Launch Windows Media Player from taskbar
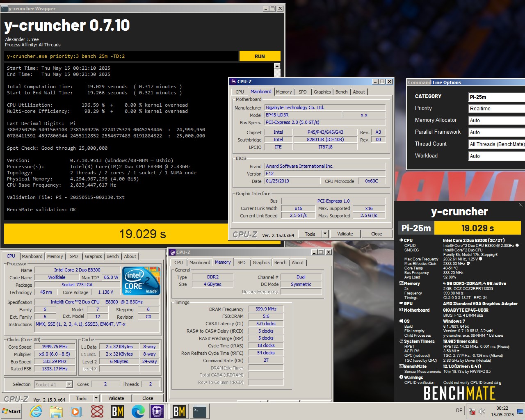 point(76,411)
